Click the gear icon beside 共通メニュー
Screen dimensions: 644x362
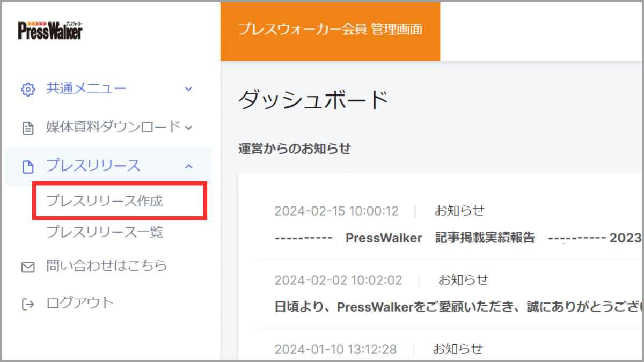click(x=28, y=88)
